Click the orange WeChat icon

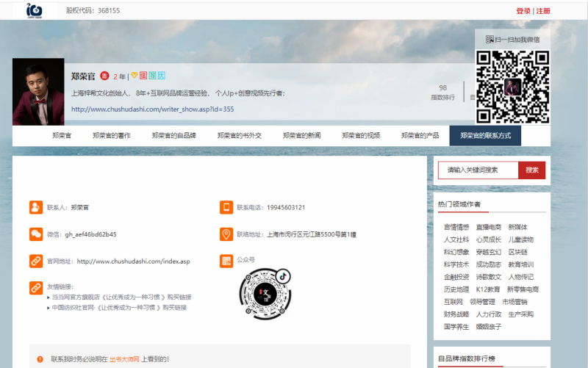click(x=36, y=234)
